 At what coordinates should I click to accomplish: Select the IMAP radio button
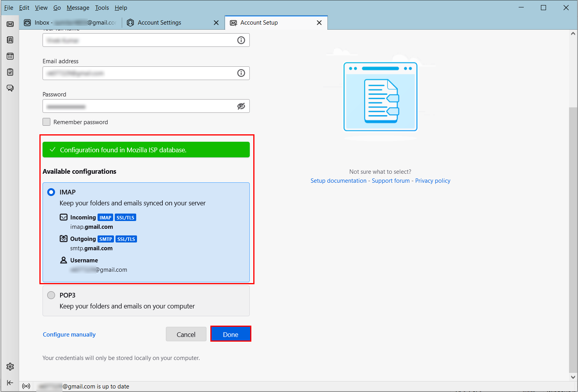point(51,192)
